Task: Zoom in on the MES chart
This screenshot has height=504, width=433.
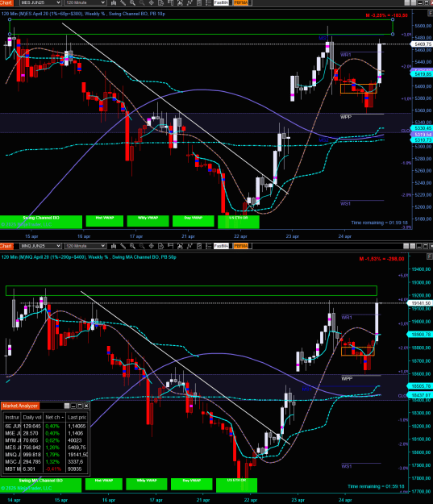Action: 132,2
